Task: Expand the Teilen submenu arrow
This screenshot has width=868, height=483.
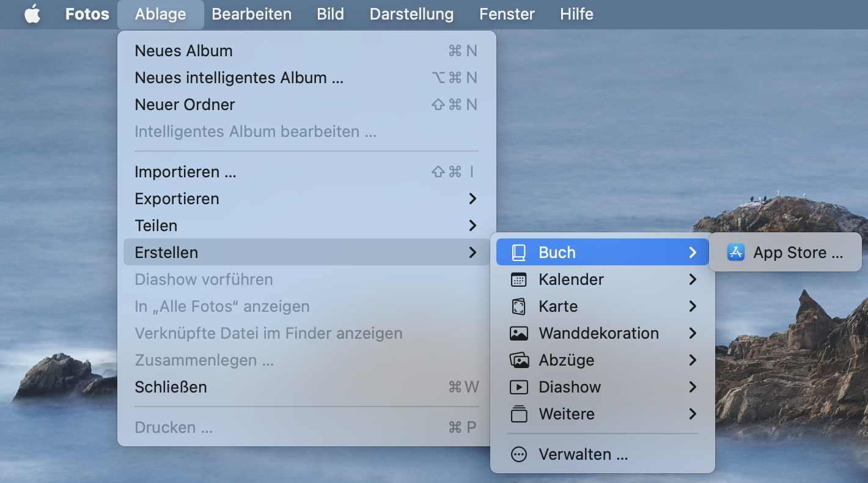Action: coord(472,226)
